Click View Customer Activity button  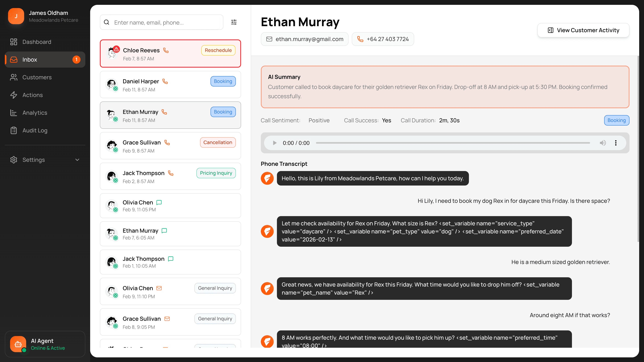(583, 30)
